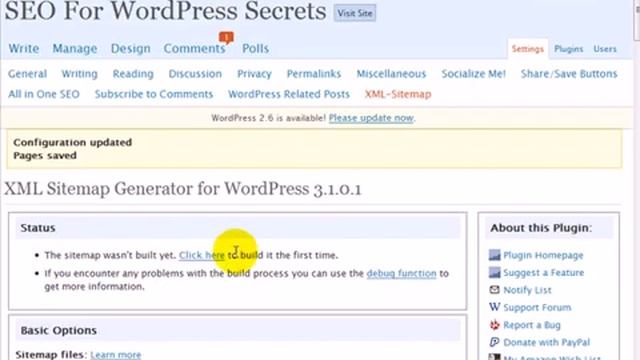Viewport: 640px width, 360px height.
Task: Open the debug function link
Action: point(401,273)
